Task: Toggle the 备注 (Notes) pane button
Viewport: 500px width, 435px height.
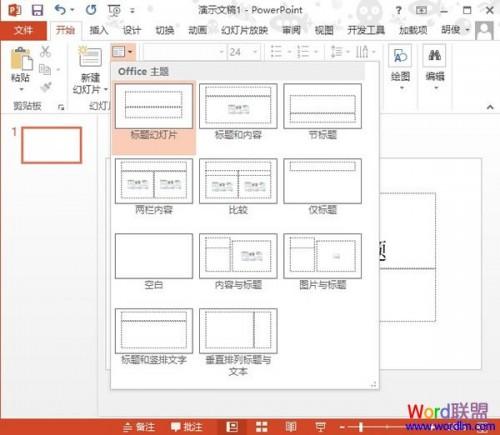Action: pos(139,427)
